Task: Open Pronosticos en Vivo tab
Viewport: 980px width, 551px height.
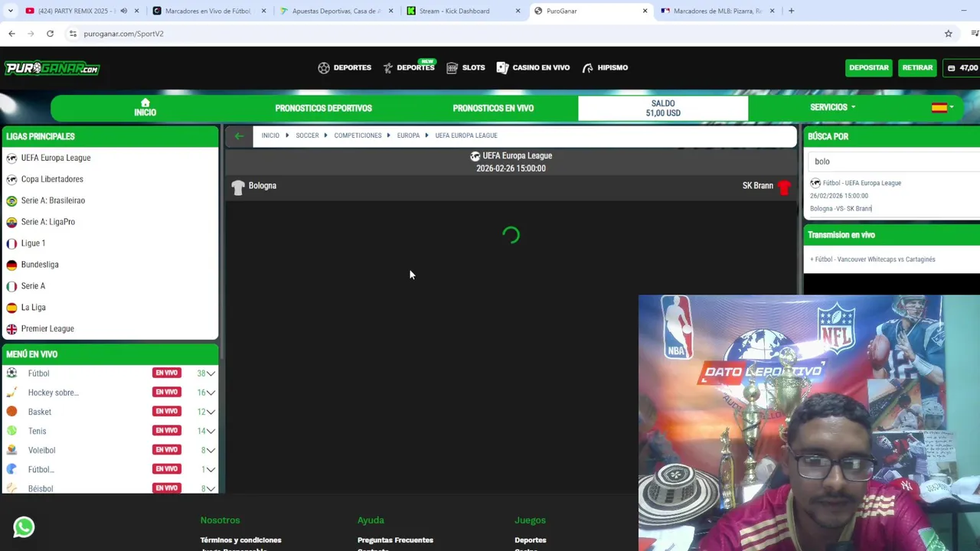Action: (x=493, y=108)
